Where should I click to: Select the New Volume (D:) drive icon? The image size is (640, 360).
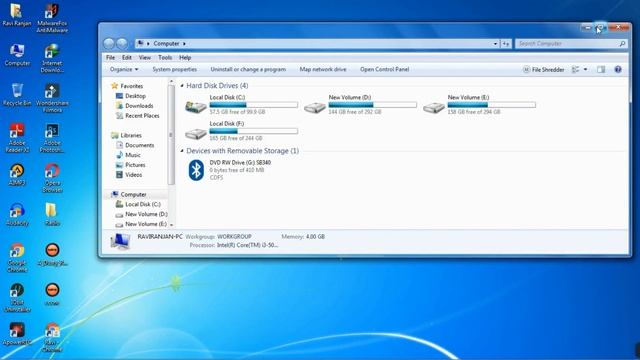315,108
